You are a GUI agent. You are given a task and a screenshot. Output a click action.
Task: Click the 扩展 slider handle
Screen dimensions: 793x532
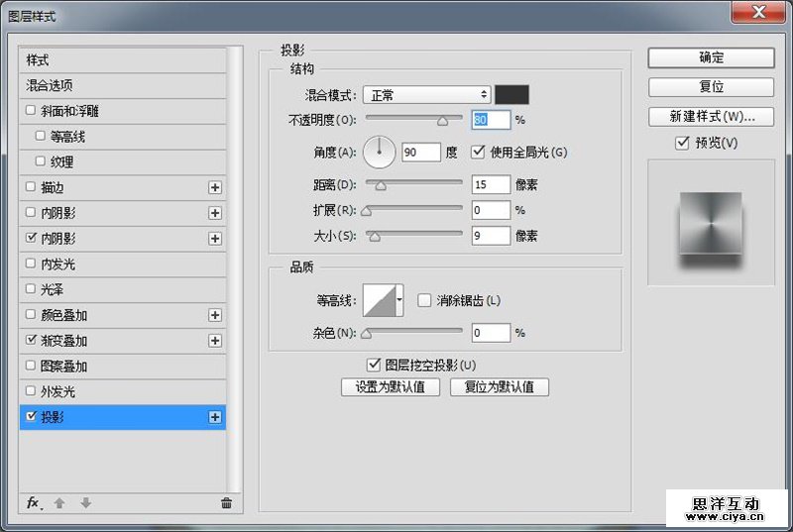367,211
